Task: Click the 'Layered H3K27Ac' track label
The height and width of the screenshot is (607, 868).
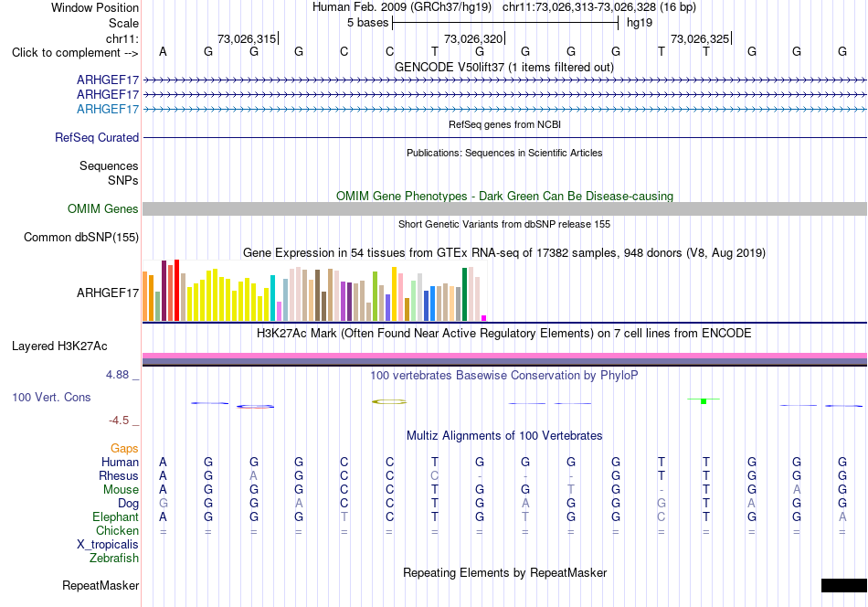Action: [x=59, y=346]
